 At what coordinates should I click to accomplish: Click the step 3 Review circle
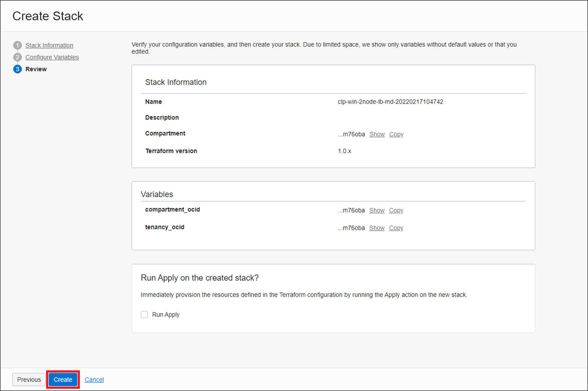18,69
